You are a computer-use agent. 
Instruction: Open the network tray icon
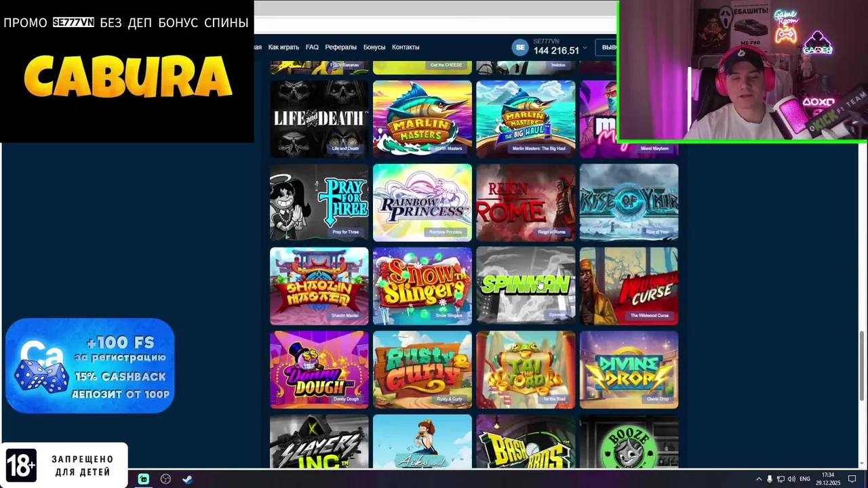[781, 479]
